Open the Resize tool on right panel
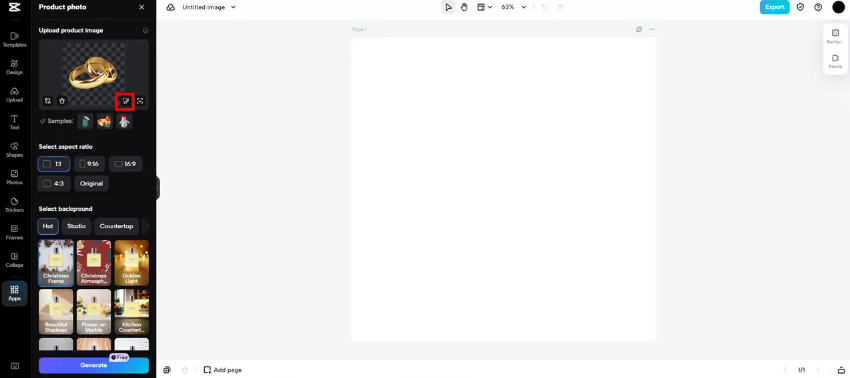850x378 pixels. 835,61
